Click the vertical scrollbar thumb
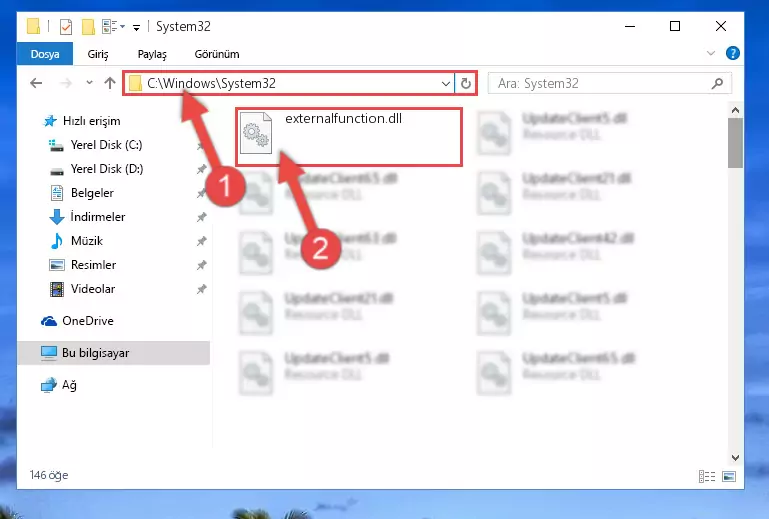 [x=735, y=143]
